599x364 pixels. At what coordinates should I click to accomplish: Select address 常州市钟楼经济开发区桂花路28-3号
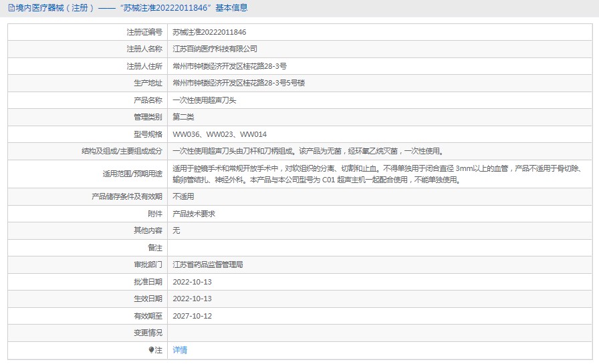point(229,66)
